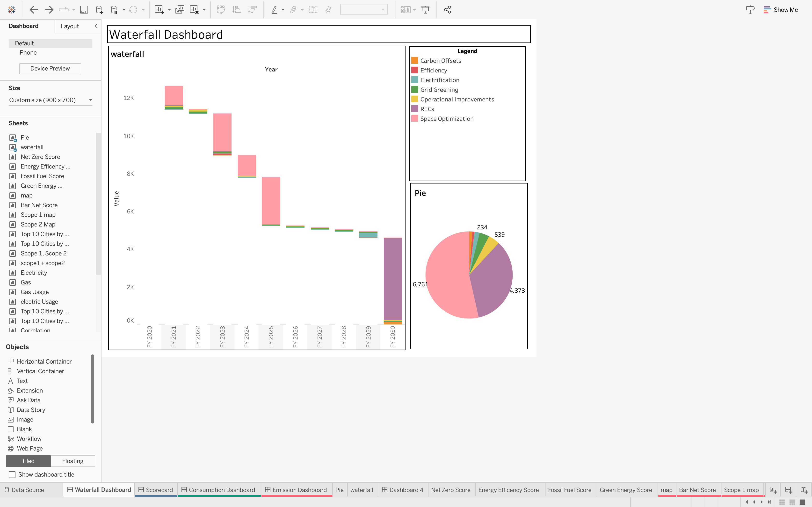This screenshot has height=507, width=812.
Task: Open the Highlight toolbar icon
Action: point(275,9)
